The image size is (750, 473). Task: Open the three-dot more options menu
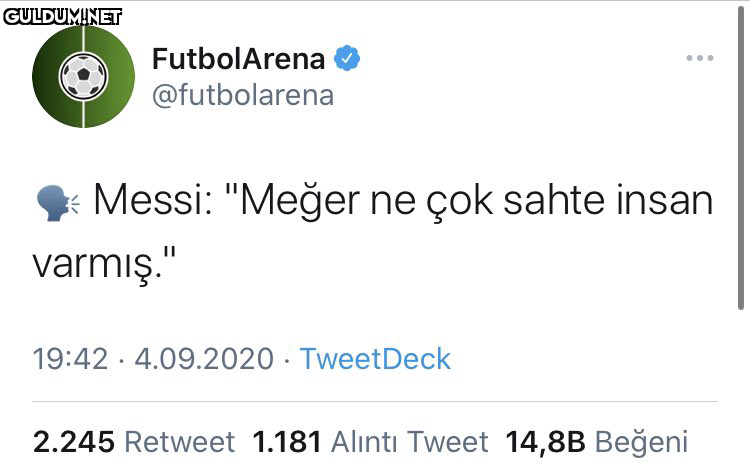pos(699,58)
